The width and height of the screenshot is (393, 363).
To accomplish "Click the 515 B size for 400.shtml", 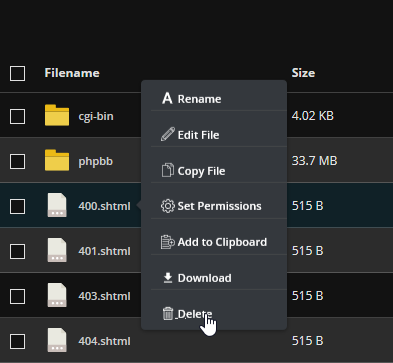I will [x=307, y=206].
